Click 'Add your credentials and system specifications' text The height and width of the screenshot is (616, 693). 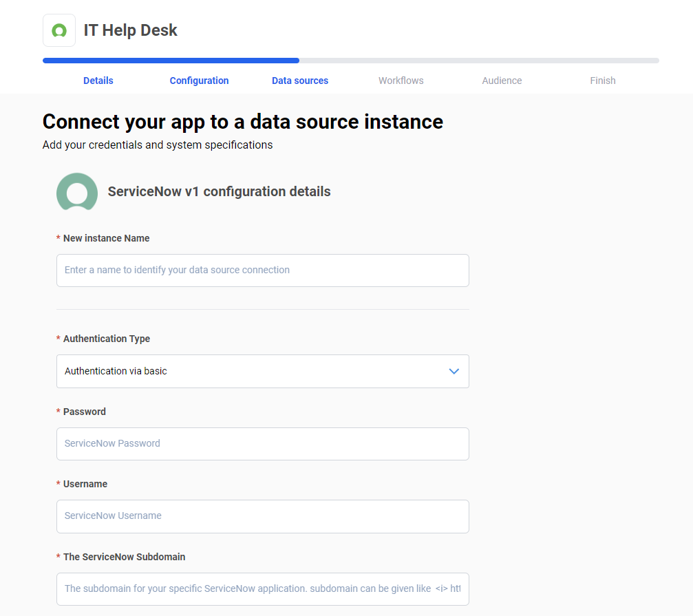point(158,145)
